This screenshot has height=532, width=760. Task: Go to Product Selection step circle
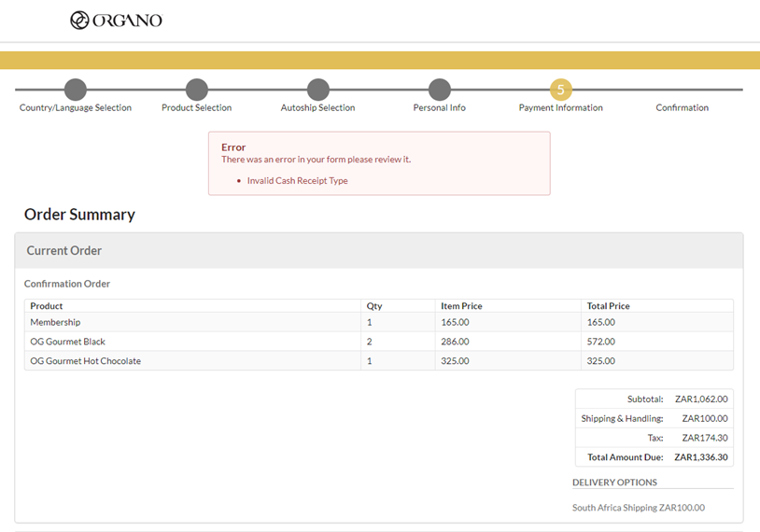coord(197,90)
